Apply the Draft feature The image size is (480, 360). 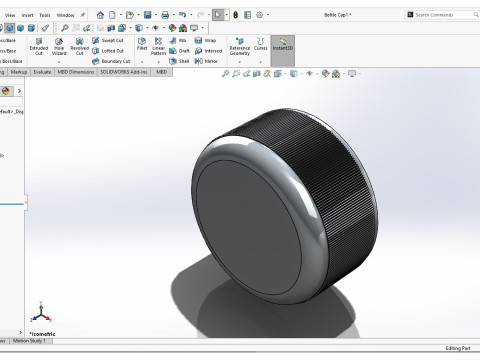click(180, 51)
